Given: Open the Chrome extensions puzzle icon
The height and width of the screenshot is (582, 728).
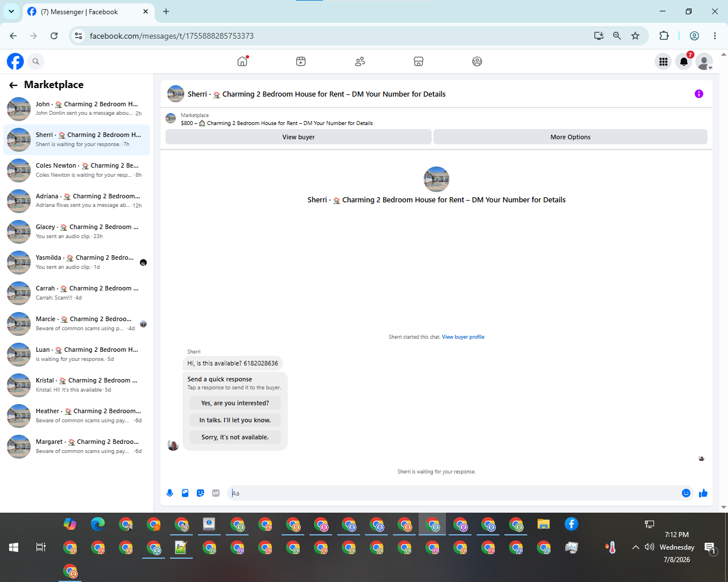Looking at the screenshot, I should [x=664, y=36].
